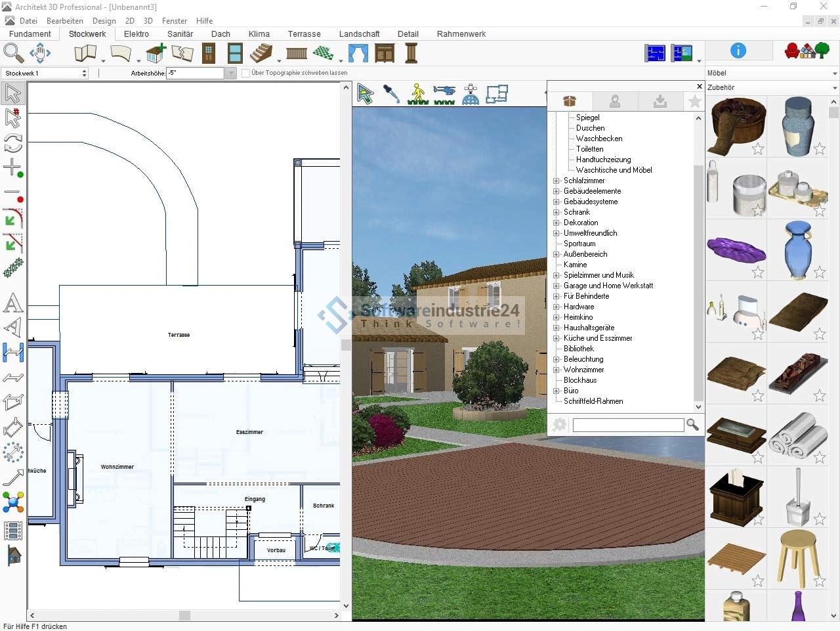Click the magnifier zoom tool
The height and width of the screenshot is (631, 840).
12,53
